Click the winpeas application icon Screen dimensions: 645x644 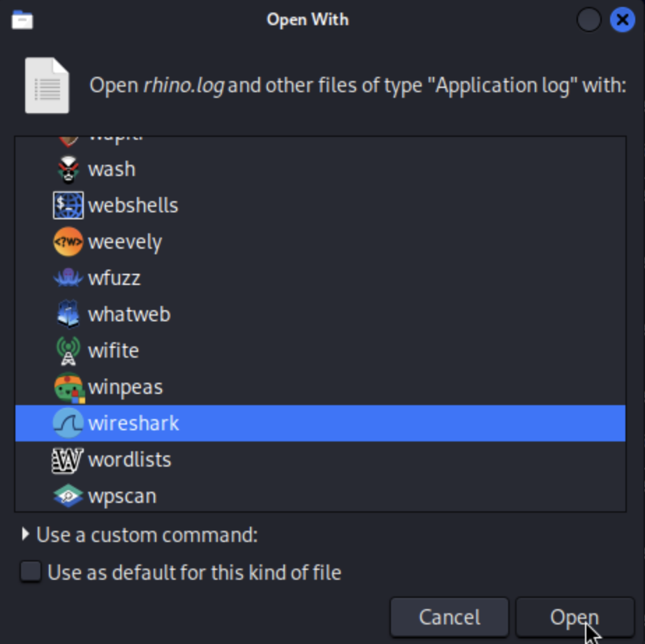click(68, 387)
